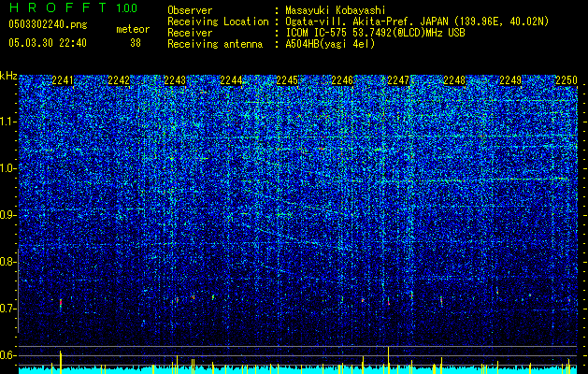Click the 'meteor' count label
Image resolution: width=588 pixels, height=374 pixels.
point(133,29)
